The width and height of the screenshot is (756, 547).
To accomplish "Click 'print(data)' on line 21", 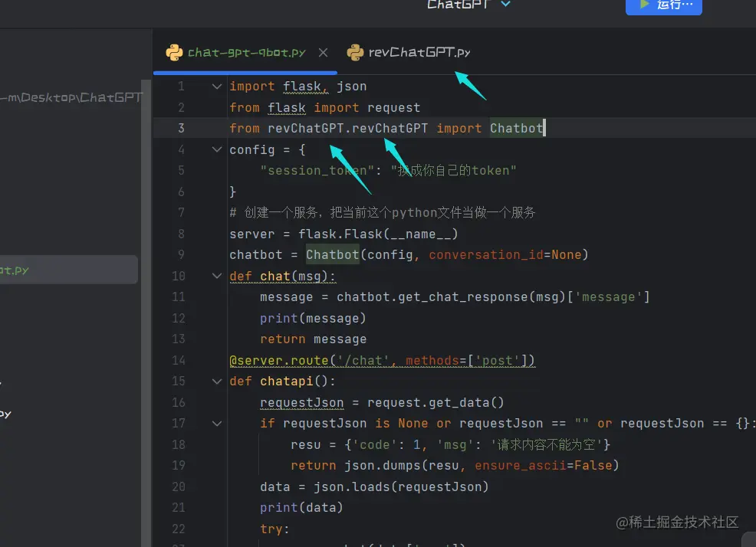I will pyautogui.click(x=301, y=507).
